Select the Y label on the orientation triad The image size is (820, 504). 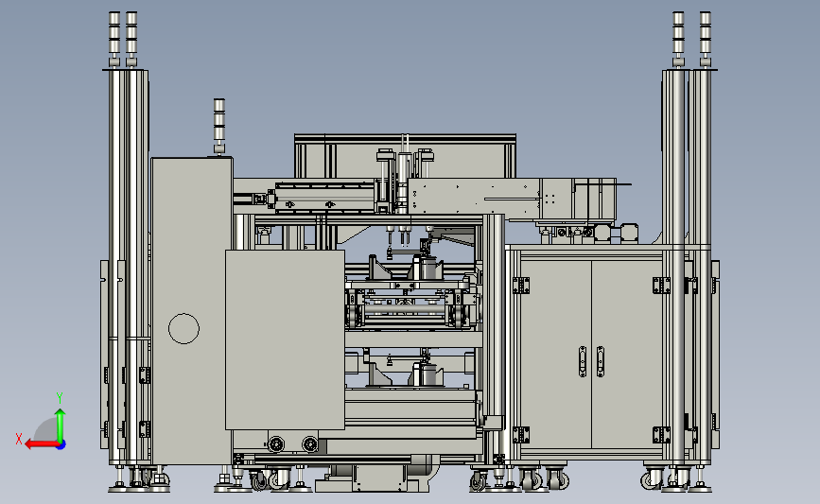pyautogui.click(x=60, y=398)
